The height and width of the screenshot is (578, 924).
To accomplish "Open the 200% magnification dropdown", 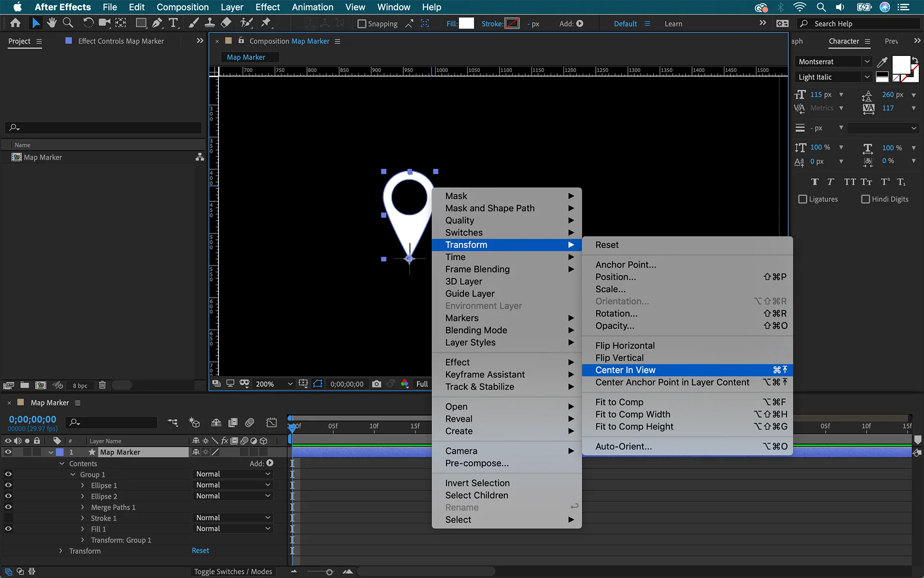I will pos(274,384).
